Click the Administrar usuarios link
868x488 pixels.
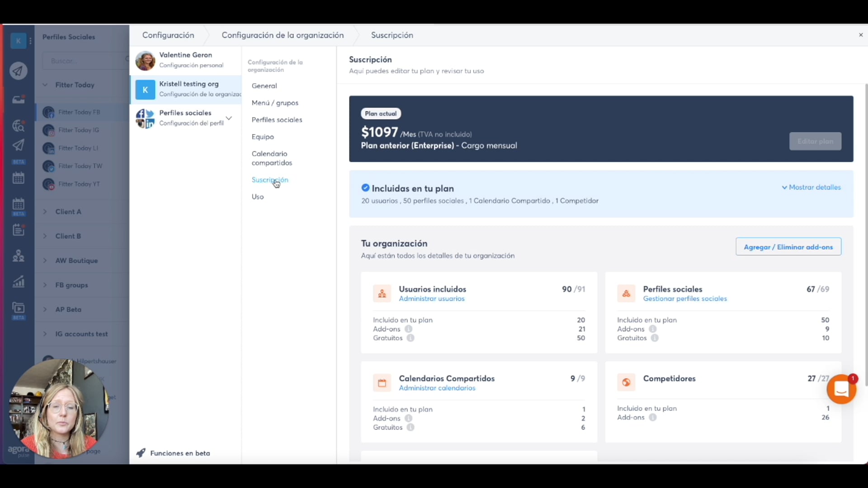pyautogui.click(x=431, y=299)
